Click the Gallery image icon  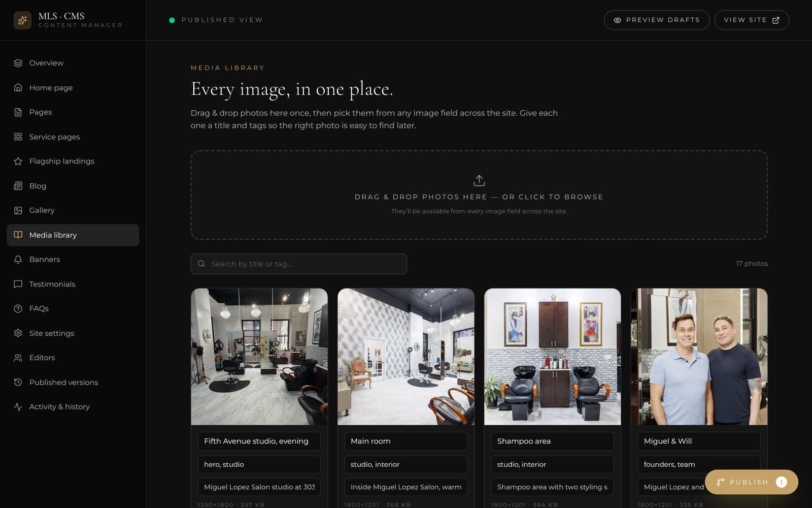(x=18, y=210)
